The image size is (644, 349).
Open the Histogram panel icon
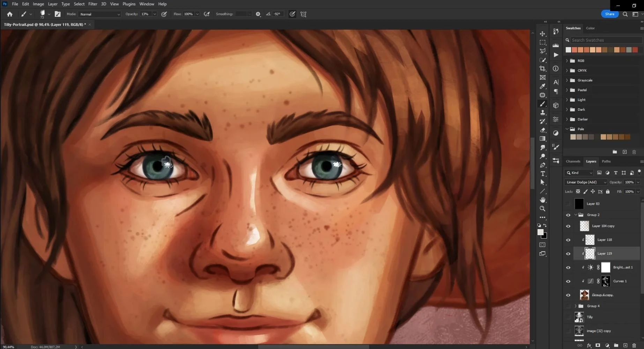556,45
